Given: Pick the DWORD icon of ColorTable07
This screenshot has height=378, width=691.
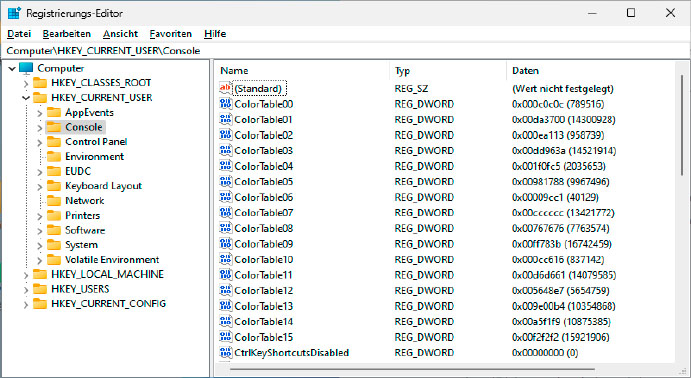Looking at the screenshot, I should click(x=225, y=212).
